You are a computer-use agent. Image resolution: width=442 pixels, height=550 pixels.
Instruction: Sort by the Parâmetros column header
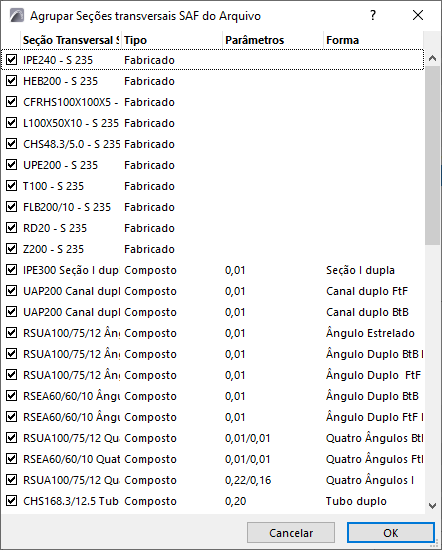[x=273, y=40]
